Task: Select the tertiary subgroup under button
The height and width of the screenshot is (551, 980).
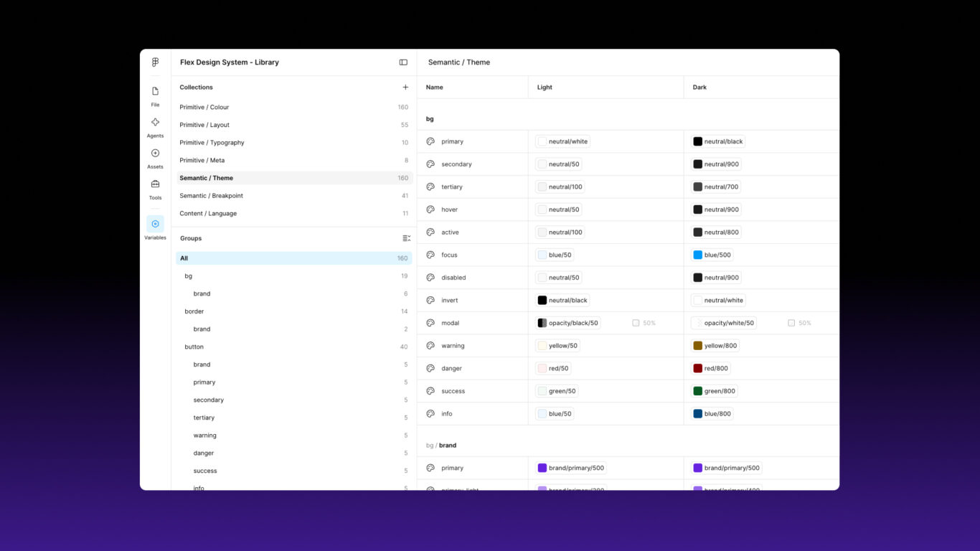Action: point(294,418)
